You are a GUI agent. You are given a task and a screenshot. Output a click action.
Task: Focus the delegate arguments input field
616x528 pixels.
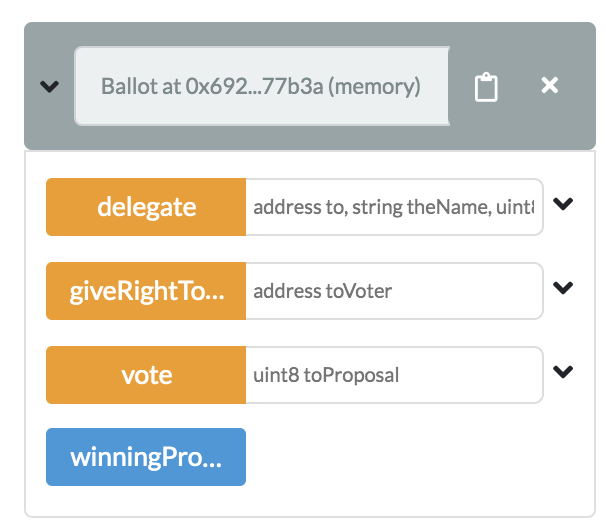[x=394, y=207]
